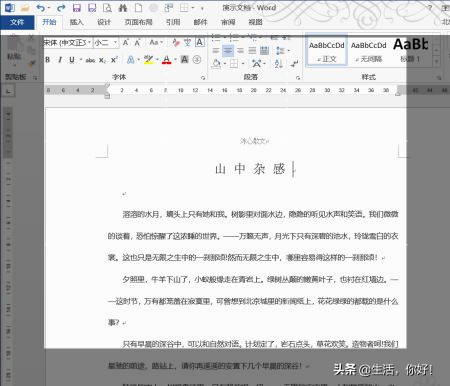Click the Clear Formatting eraser icon
The image size is (450, 386).
(176, 43)
